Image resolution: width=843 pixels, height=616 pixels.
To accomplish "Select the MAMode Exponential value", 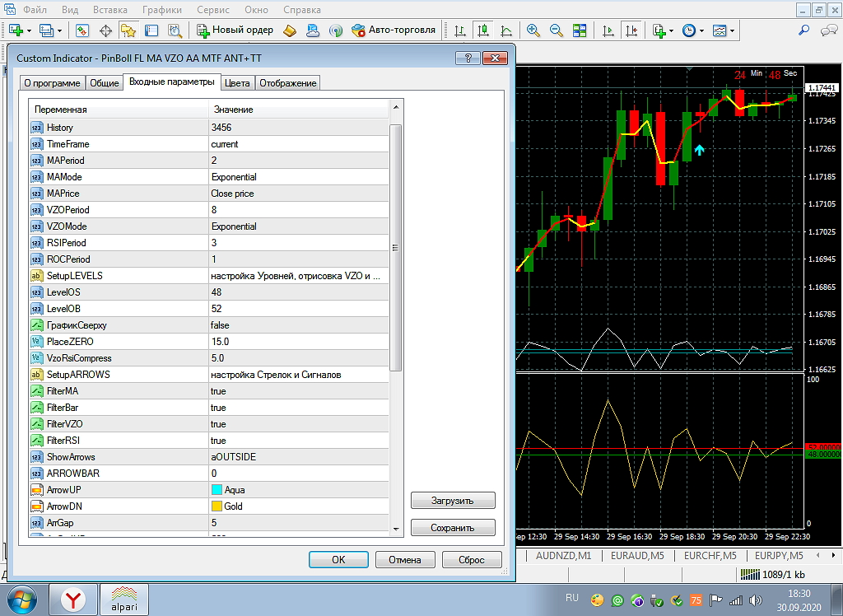I will click(298, 177).
